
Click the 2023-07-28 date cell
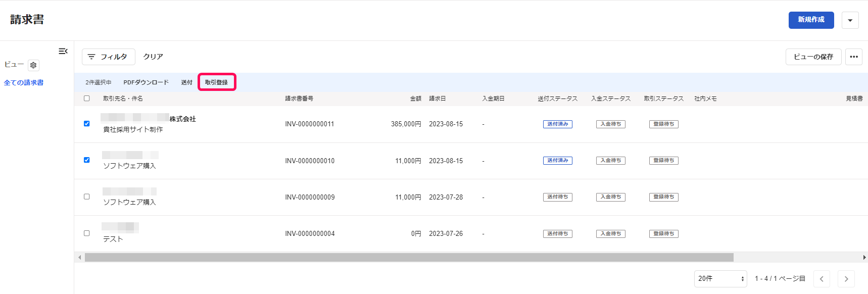446,197
